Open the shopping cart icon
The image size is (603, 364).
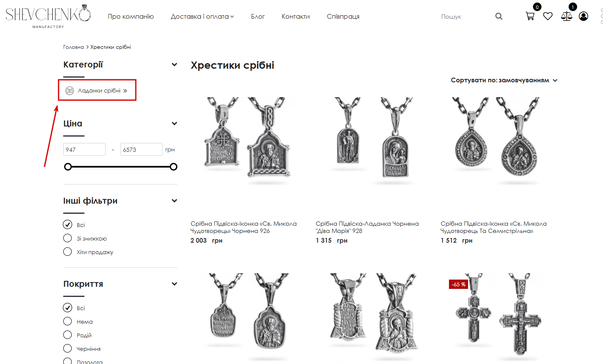[530, 17]
